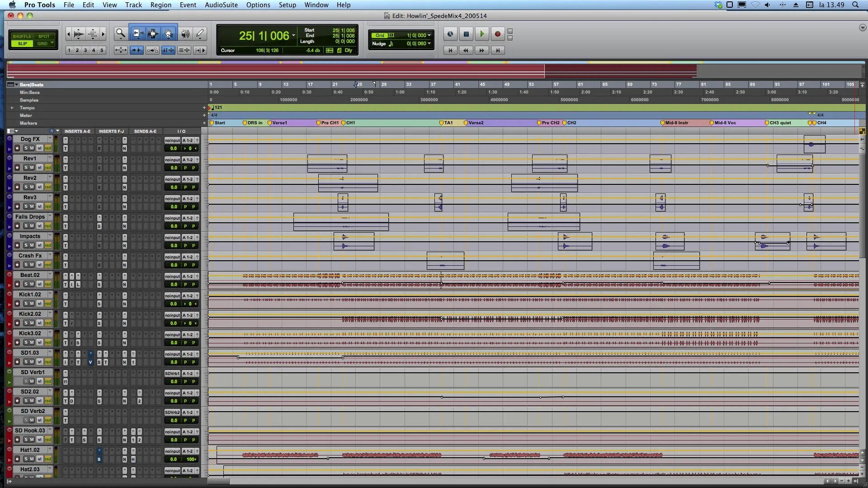The image size is (868, 488).
Task: Open Edit window toolbar options menu
Action: click(x=863, y=28)
